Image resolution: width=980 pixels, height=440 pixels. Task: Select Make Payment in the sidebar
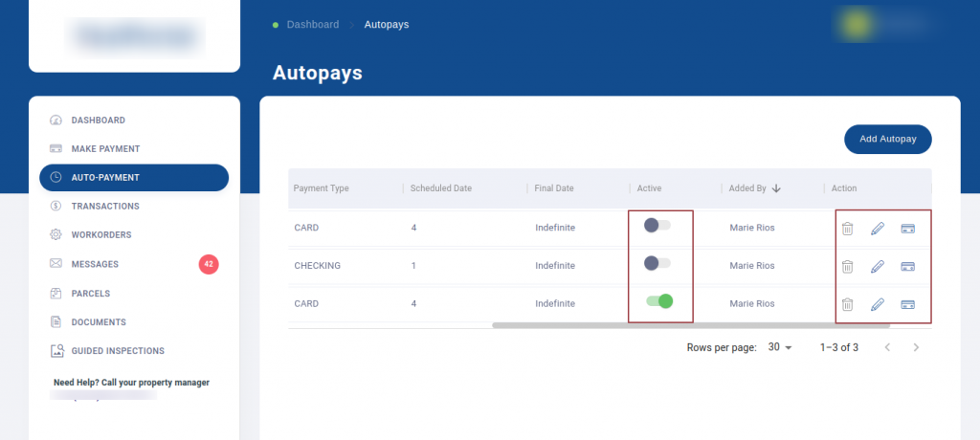coord(105,149)
